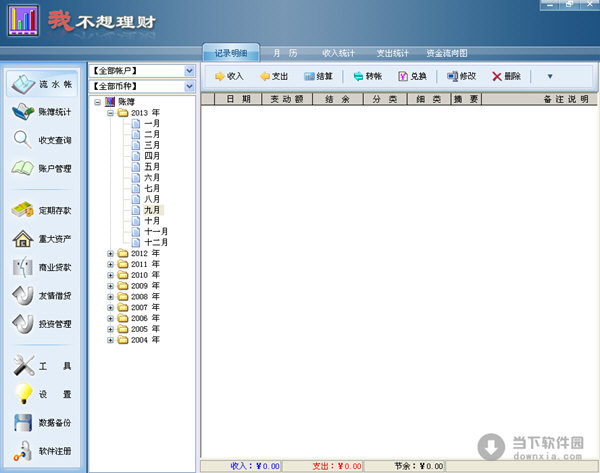Open 账簿统计 in the sidebar
The width and height of the screenshot is (600, 473).
coord(42,112)
